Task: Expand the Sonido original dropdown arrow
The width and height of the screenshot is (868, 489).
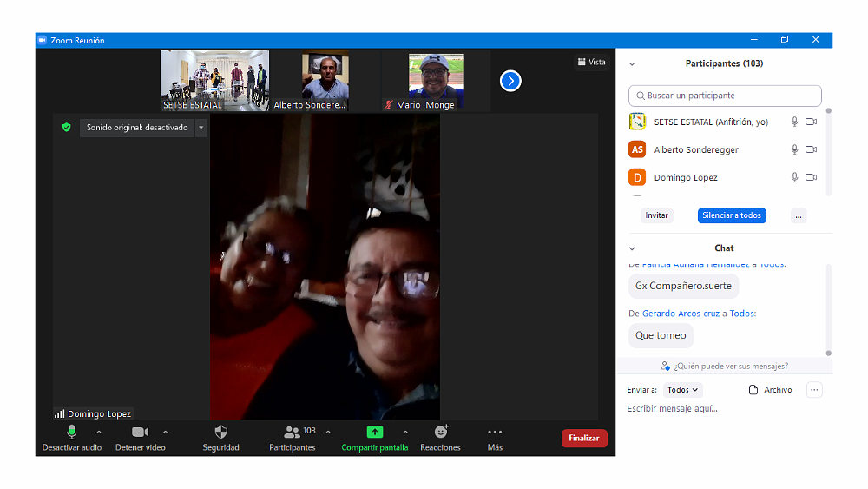Action: pyautogui.click(x=201, y=128)
